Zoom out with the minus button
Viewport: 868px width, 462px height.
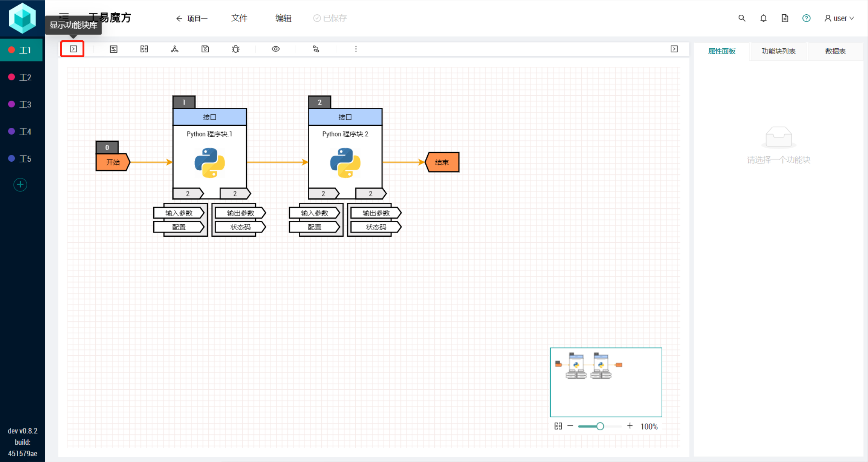(570, 426)
